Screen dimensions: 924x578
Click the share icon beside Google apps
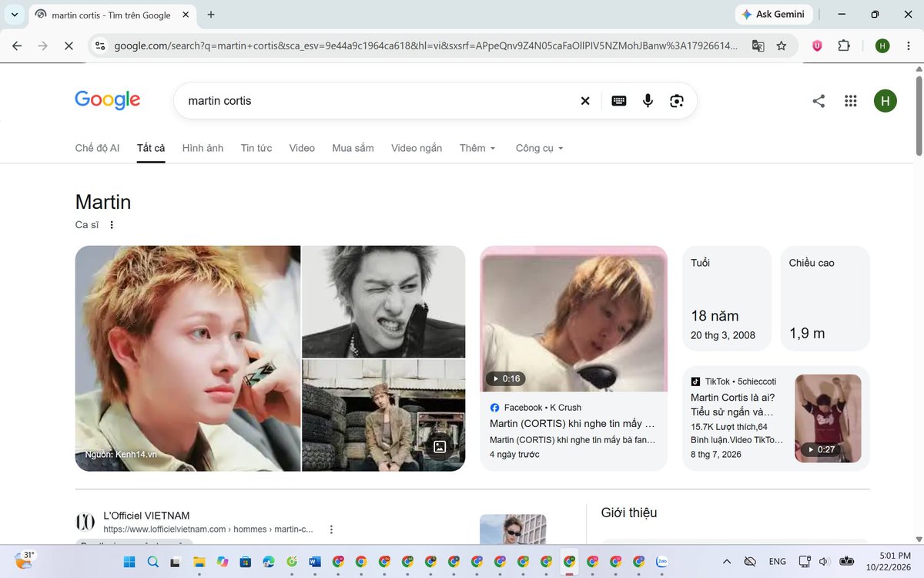(x=819, y=101)
